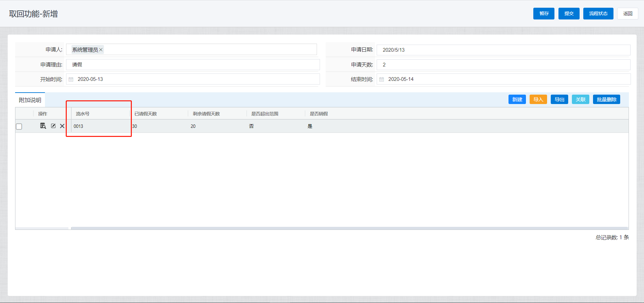
Task: Remove the 系统管理员 applicant tag
Action: (x=101, y=50)
